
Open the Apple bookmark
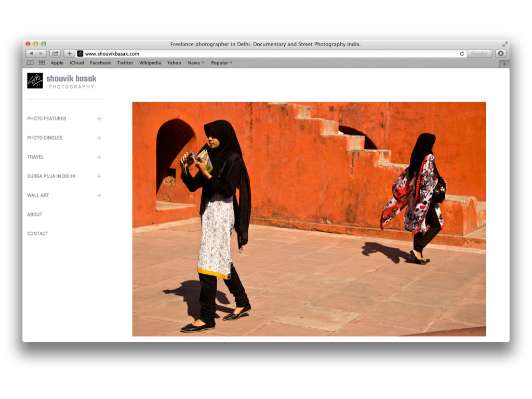[57, 63]
